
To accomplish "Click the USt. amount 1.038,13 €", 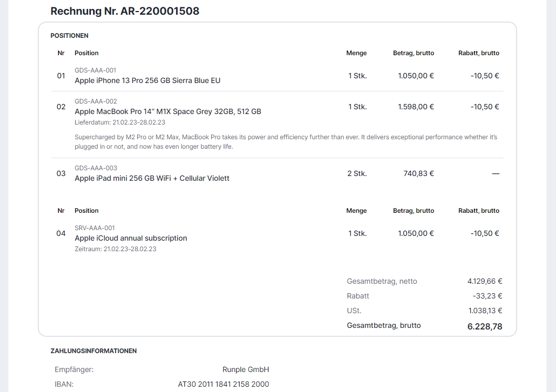I will coord(485,311).
